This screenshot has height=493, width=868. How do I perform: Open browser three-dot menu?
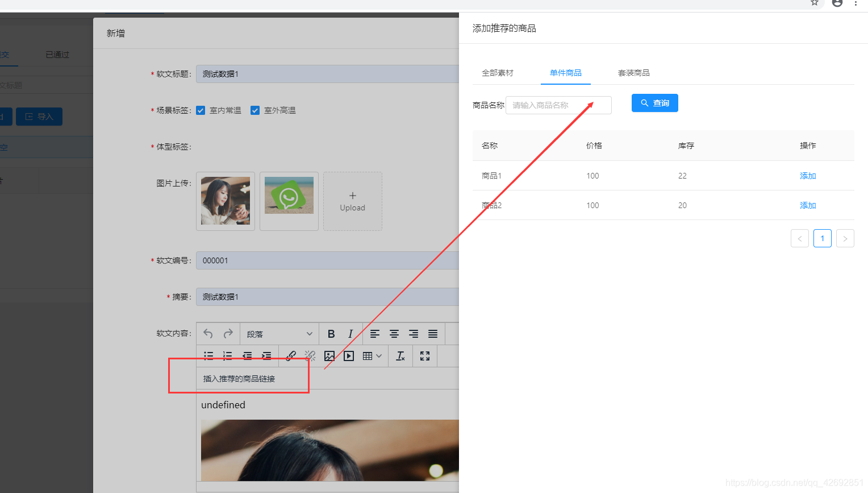[856, 3]
